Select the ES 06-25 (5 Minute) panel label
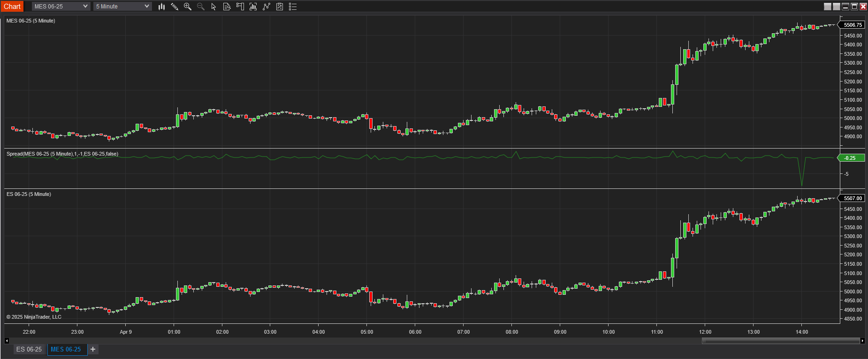This screenshot has width=868, height=359. click(x=29, y=194)
